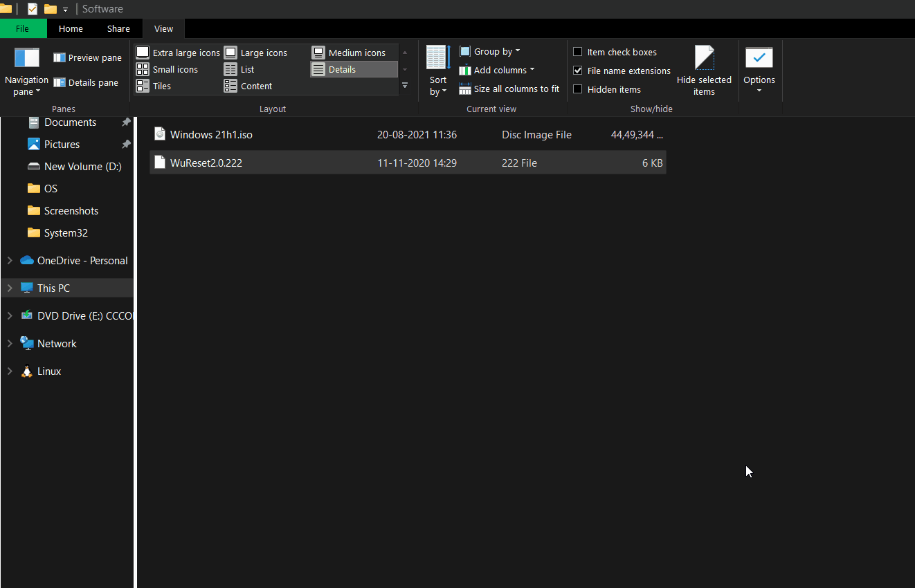
Task: Open Pictures in the navigation pane
Action: (x=62, y=145)
